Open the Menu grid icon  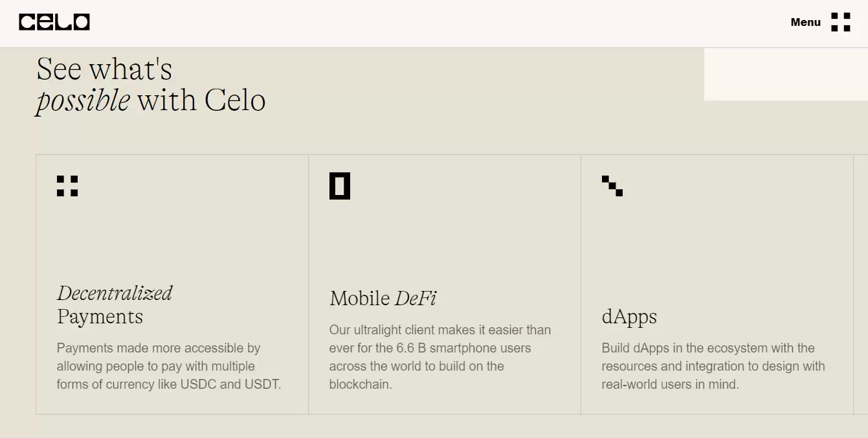(x=840, y=22)
